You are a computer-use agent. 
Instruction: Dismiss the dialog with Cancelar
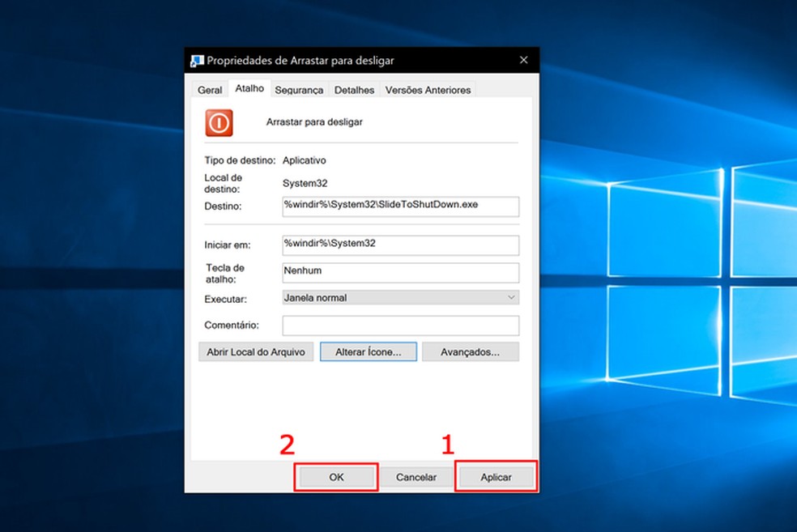coord(418,477)
